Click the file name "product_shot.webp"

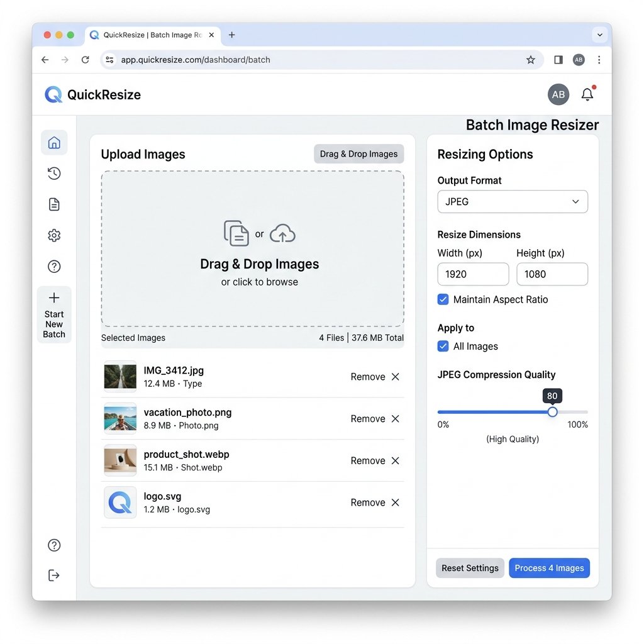click(x=186, y=454)
